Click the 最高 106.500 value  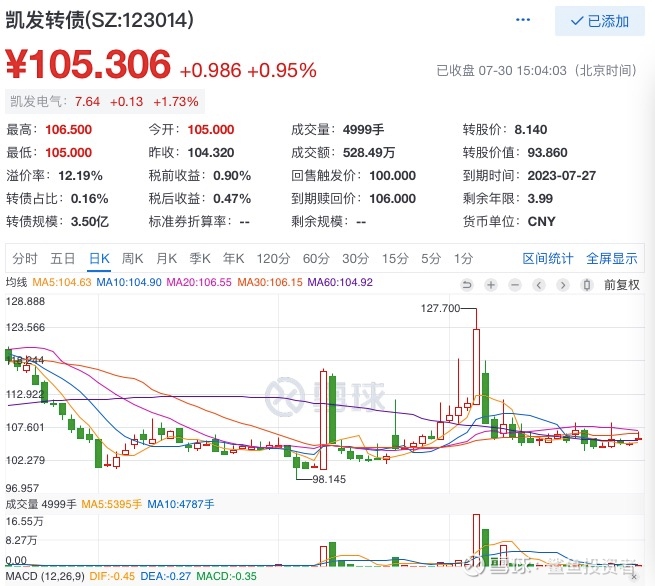click(x=69, y=129)
